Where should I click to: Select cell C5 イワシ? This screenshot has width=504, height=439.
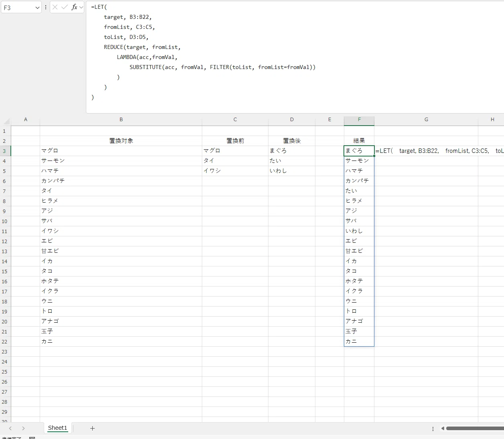coord(235,171)
